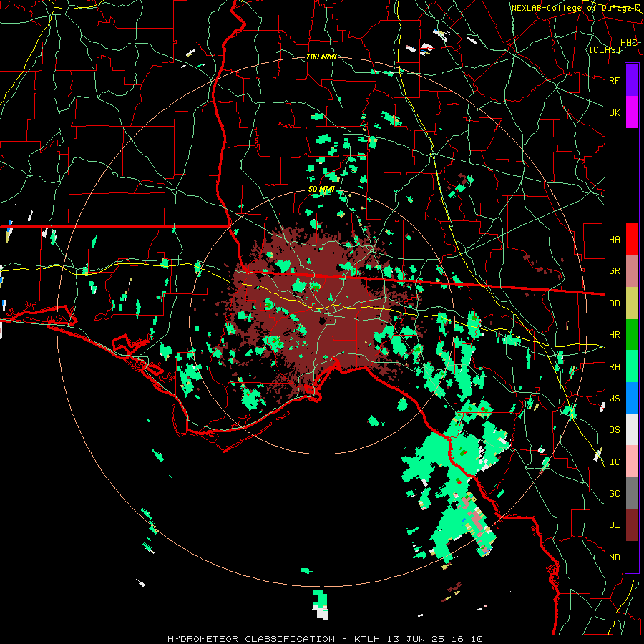This screenshot has width=644, height=644.
Task: Click the IC legend label
Action: pyautogui.click(x=615, y=462)
